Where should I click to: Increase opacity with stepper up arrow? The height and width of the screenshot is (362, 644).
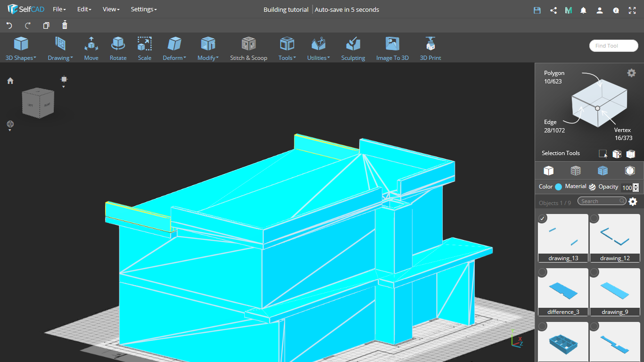[x=636, y=185]
